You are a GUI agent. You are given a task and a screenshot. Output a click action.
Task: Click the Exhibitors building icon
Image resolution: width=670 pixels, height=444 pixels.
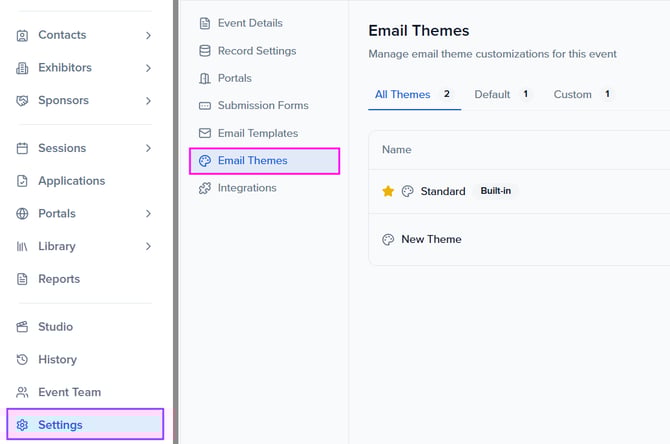[22, 68]
